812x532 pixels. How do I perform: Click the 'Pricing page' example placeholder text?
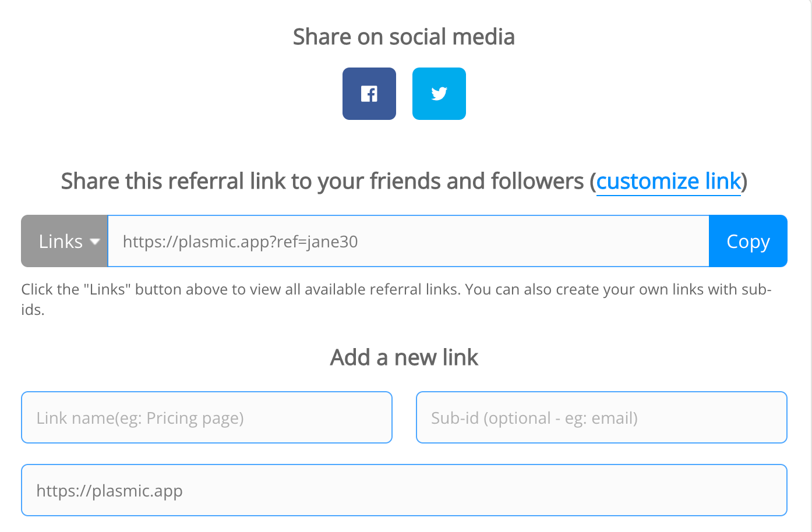point(195,418)
